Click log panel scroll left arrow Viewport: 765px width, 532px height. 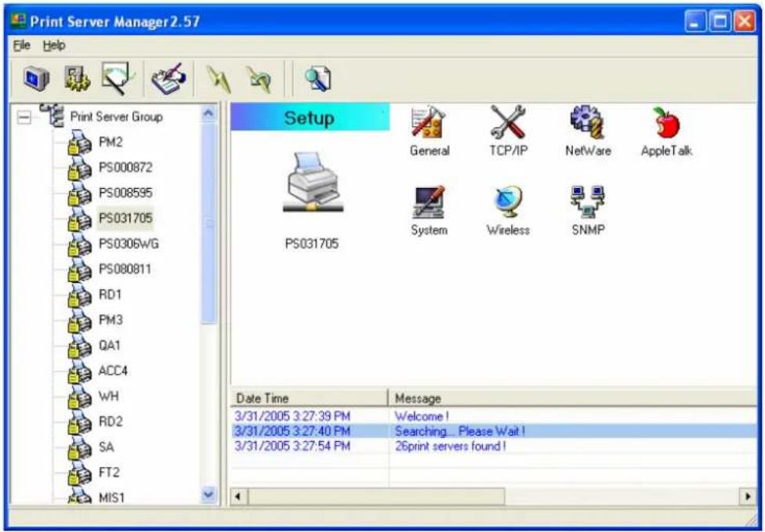pos(238,497)
